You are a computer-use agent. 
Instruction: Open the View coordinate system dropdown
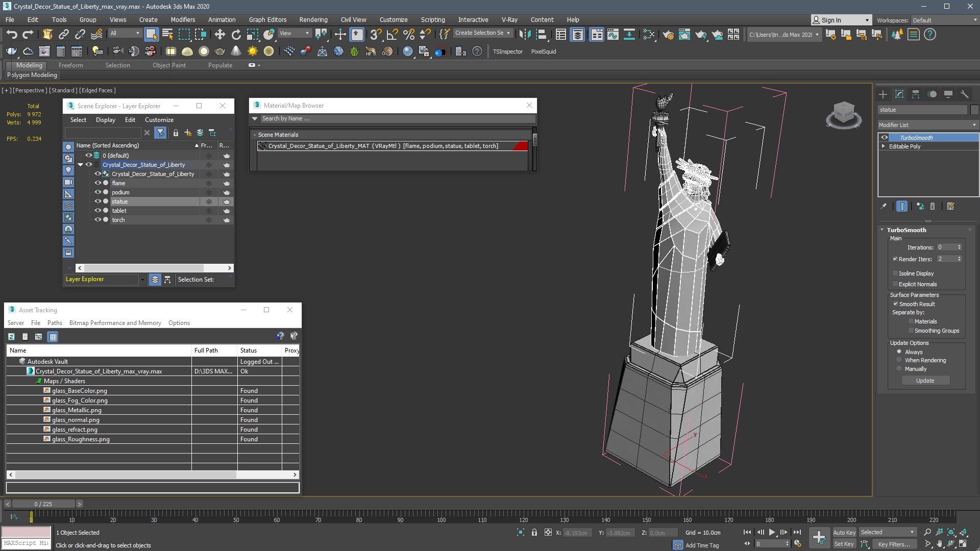(295, 33)
